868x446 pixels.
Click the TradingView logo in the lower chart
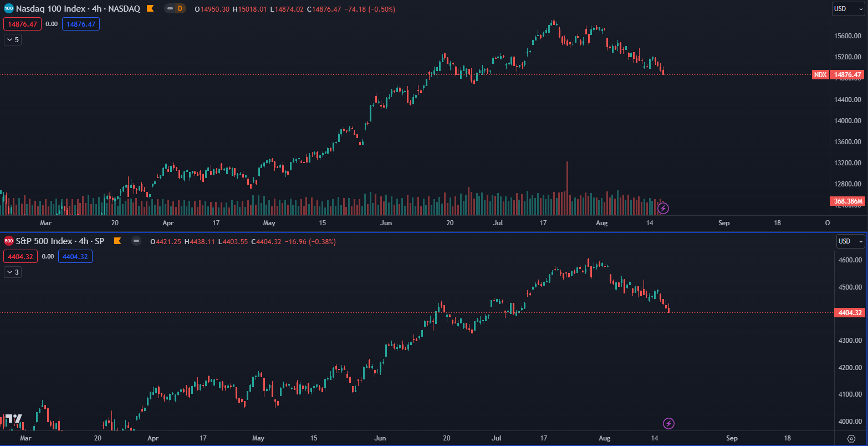click(x=13, y=419)
